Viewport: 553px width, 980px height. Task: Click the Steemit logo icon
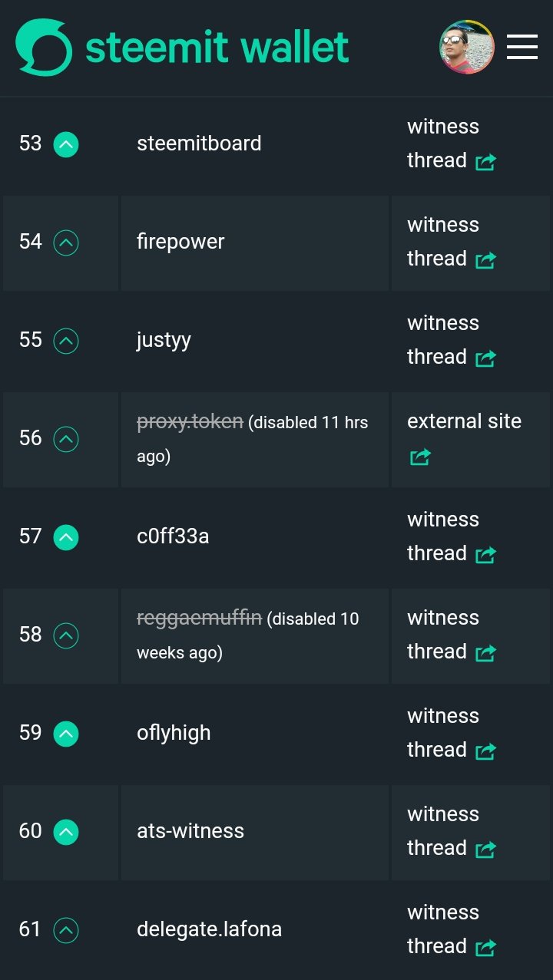point(44,47)
